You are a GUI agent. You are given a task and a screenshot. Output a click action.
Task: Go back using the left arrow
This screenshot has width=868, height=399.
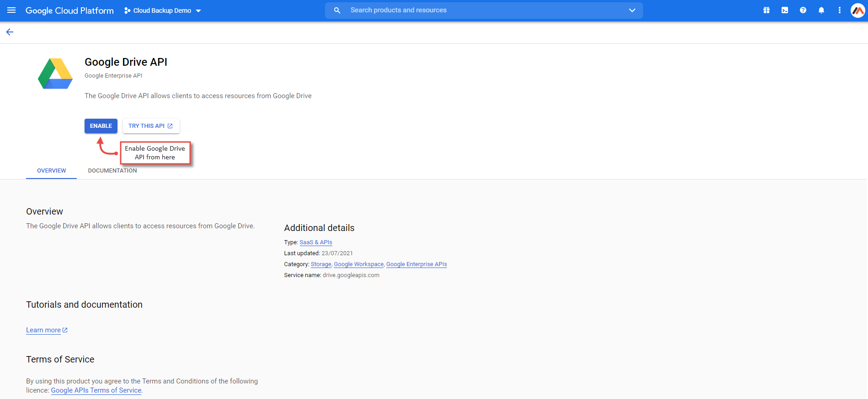(10, 32)
